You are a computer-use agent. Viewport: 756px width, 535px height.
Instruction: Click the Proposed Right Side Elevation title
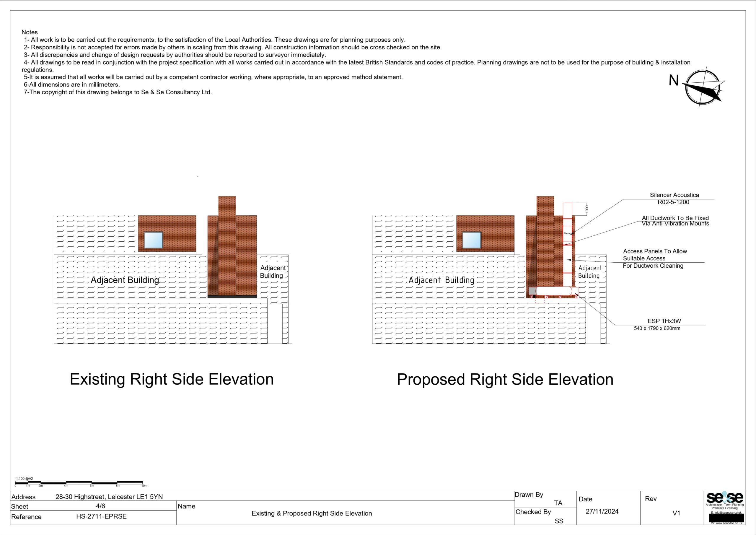pyautogui.click(x=505, y=380)
